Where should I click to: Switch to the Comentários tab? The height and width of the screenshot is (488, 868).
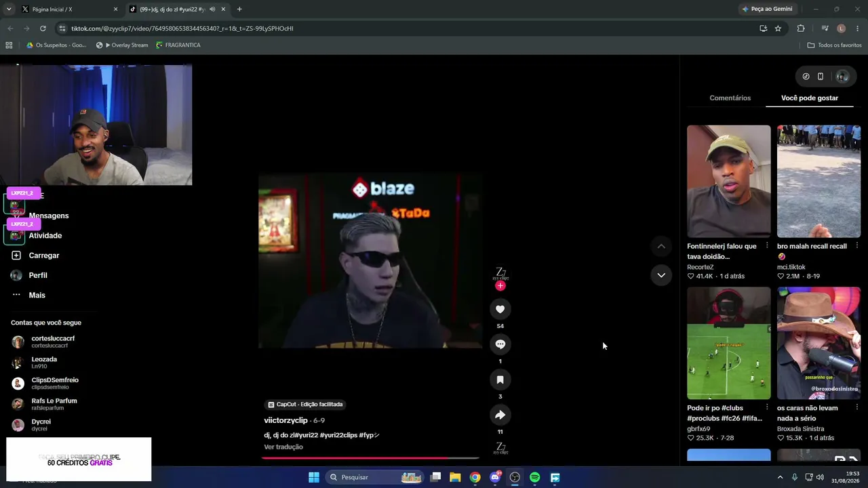730,98
